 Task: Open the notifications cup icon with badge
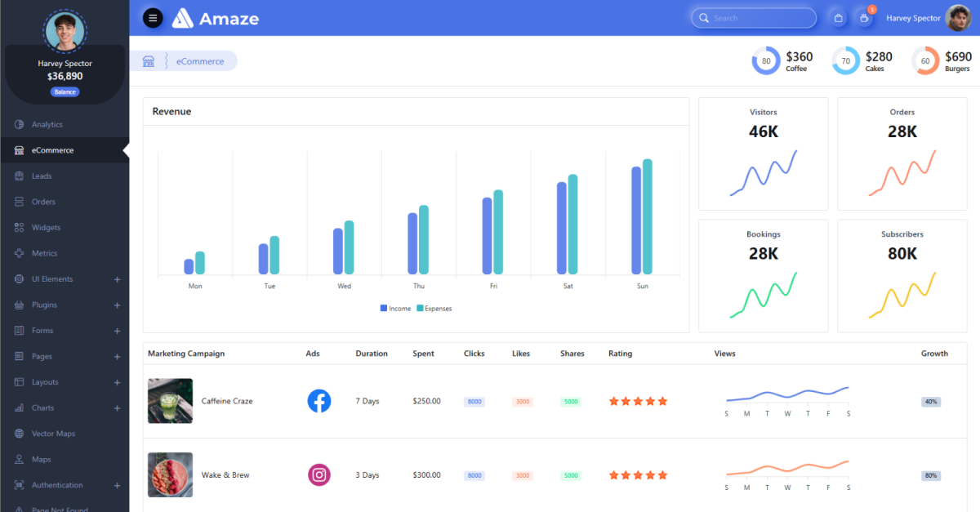(864, 18)
